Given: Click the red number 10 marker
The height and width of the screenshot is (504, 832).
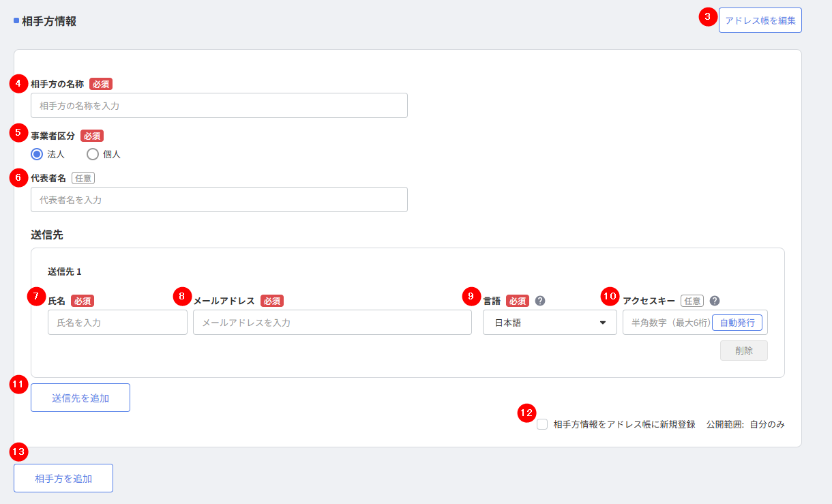Looking at the screenshot, I should coord(610,297).
